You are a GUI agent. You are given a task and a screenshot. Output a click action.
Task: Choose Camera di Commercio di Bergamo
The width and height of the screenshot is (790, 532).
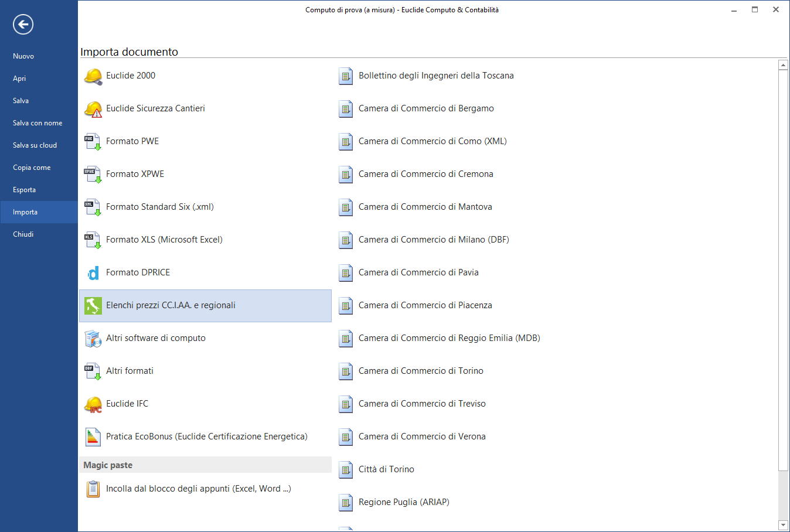(x=426, y=108)
